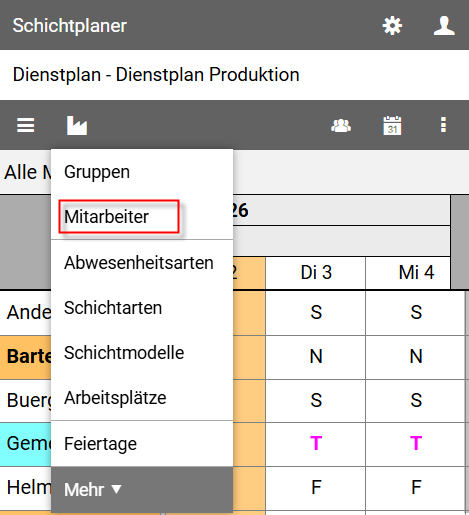Open the calendar 31 icon
469x515 pixels.
pyautogui.click(x=392, y=125)
